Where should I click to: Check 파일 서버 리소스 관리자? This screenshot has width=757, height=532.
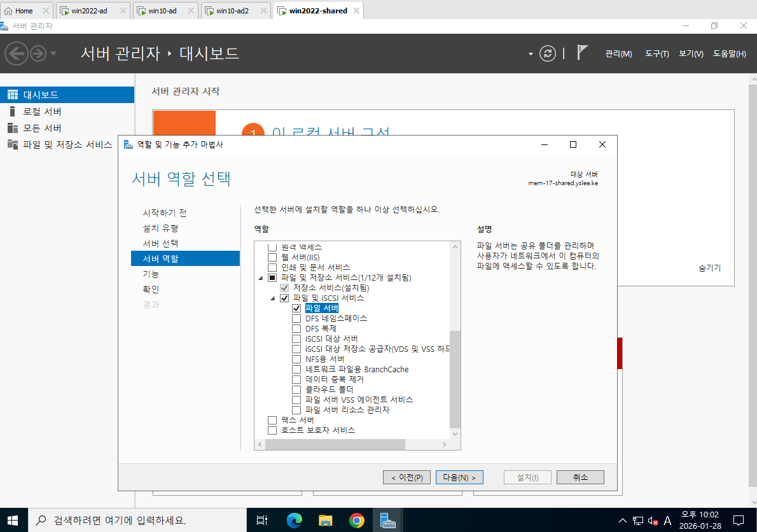296,410
